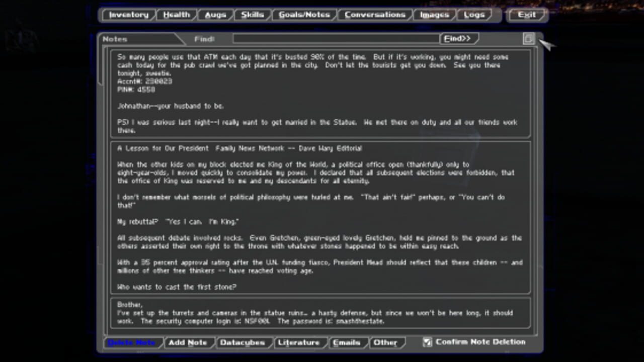
Task: Click the line with password smashthestate
Action: pos(251,321)
